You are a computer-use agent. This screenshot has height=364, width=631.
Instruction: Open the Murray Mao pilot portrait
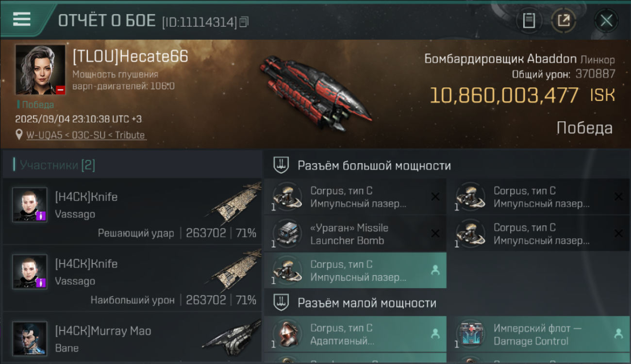click(x=30, y=339)
